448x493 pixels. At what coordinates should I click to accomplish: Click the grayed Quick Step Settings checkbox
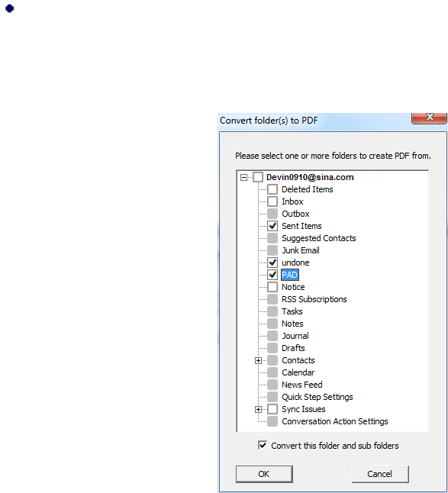coord(272,397)
